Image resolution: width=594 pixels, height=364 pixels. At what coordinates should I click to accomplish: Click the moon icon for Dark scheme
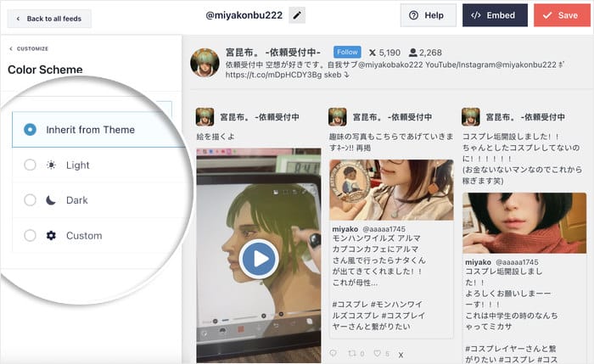(x=52, y=200)
